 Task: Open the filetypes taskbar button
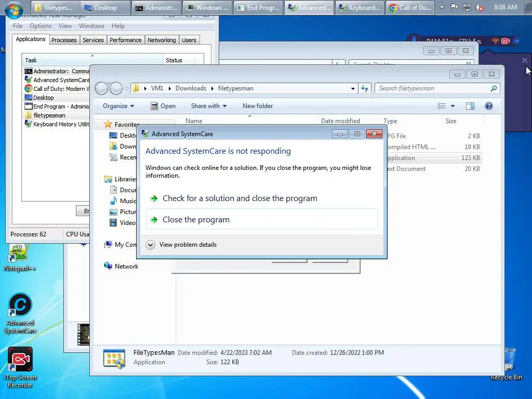pyautogui.click(x=56, y=7)
